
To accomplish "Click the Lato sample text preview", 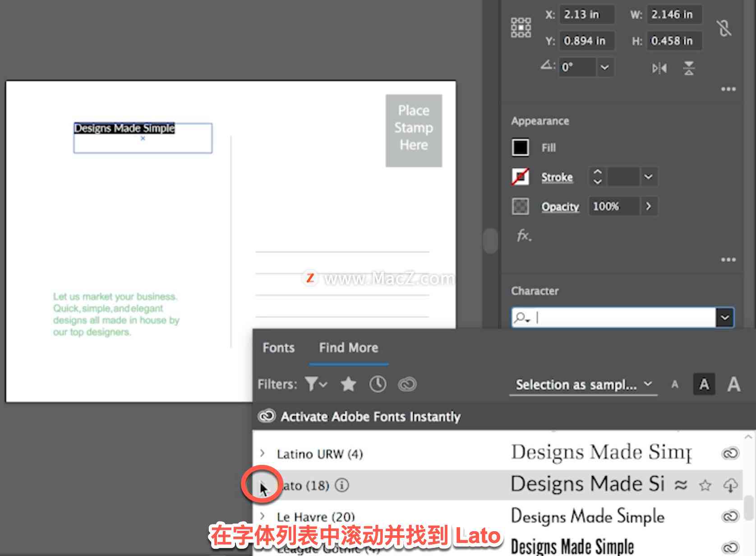I will (588, 484).
